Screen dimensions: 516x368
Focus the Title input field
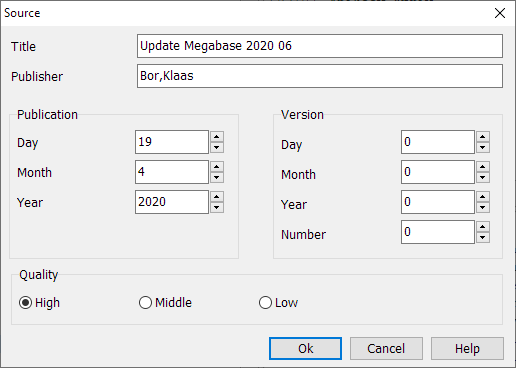(x=320, y=46)
